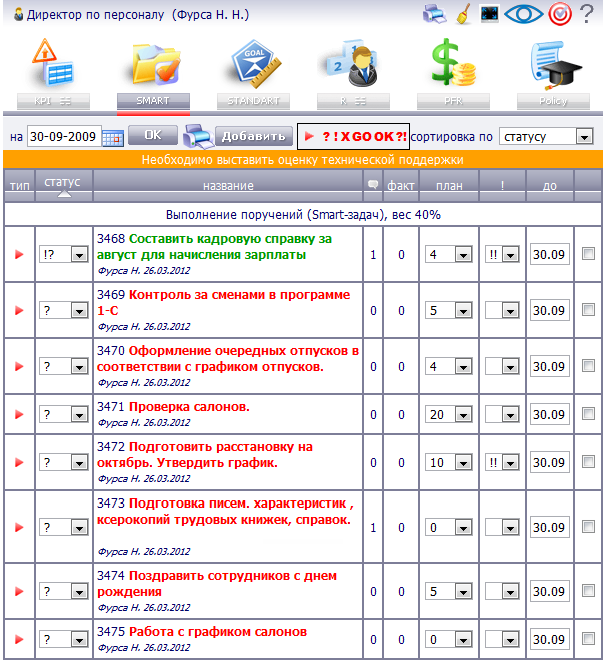Click the Policy scroll graduation cap icon
606x662 pixels.
[555, 64]
